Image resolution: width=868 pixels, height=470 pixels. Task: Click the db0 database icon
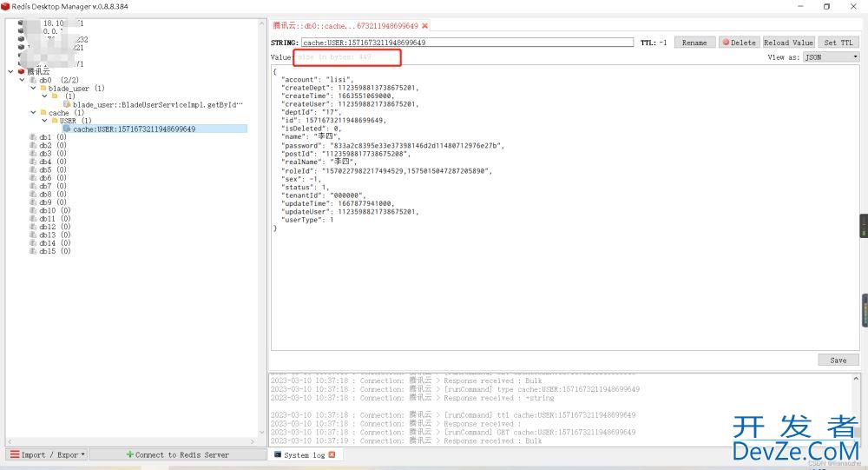pos(33,80)
